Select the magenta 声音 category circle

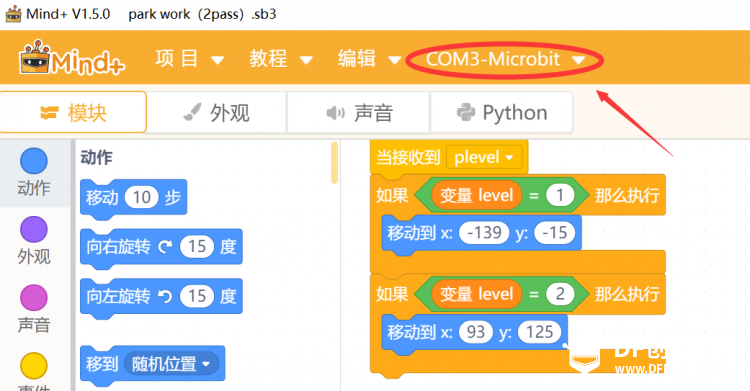point(33,297)
